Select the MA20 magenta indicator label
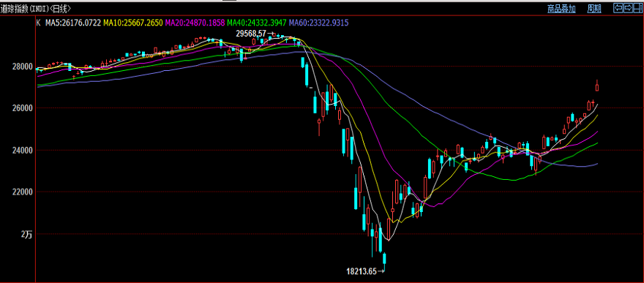The height and width of the screenshot is (283, 644). 195,23
